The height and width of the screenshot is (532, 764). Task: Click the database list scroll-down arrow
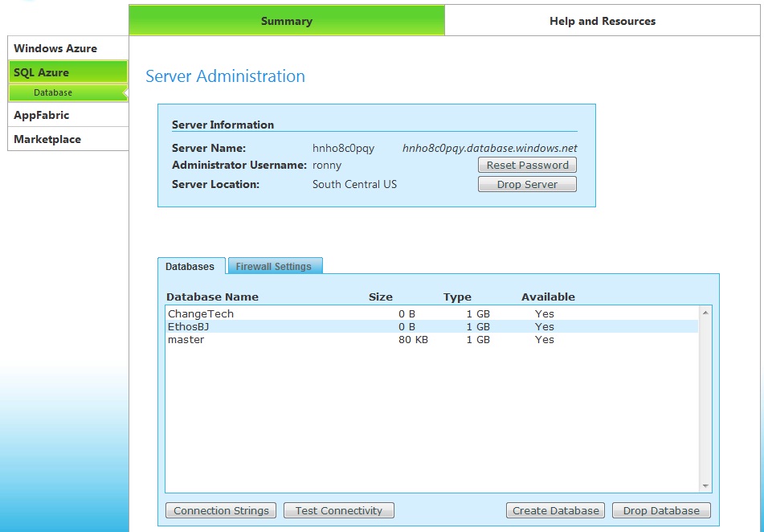click(705, 486)
